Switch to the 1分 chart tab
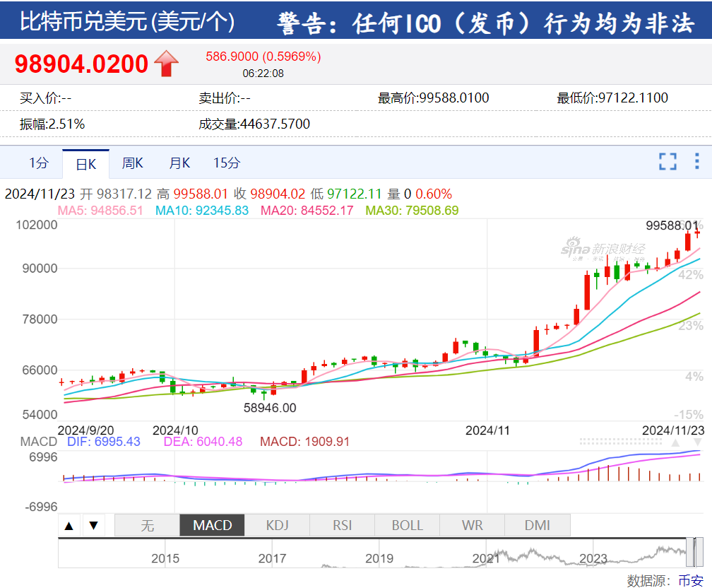Screen dimensions: 712x588 tap(39, 163)
